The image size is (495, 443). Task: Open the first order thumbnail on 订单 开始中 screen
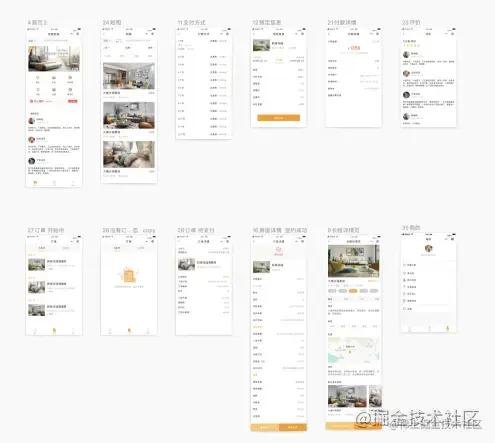37,265
